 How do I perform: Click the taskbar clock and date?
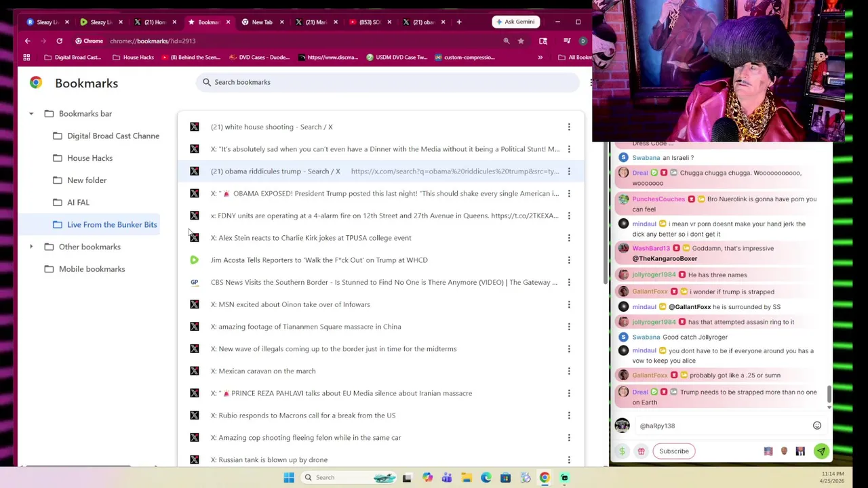click(x=832, y=477)
